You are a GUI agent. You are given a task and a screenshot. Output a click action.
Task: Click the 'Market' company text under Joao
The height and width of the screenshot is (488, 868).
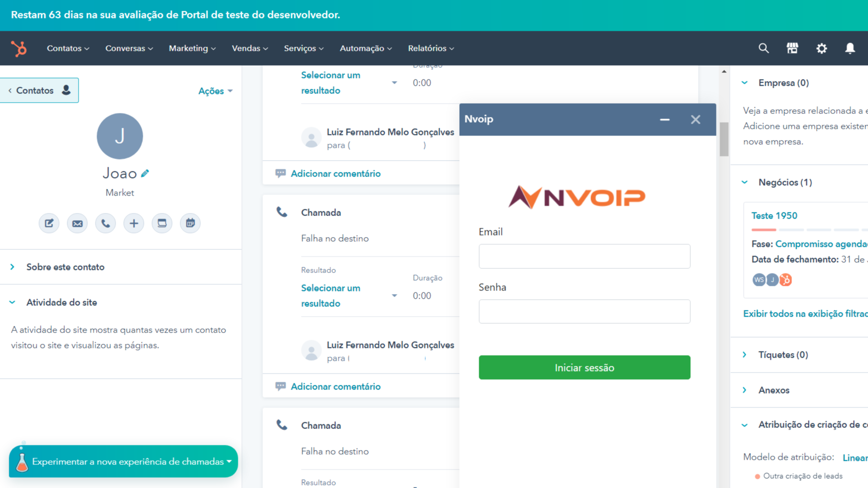coord(120,192)
